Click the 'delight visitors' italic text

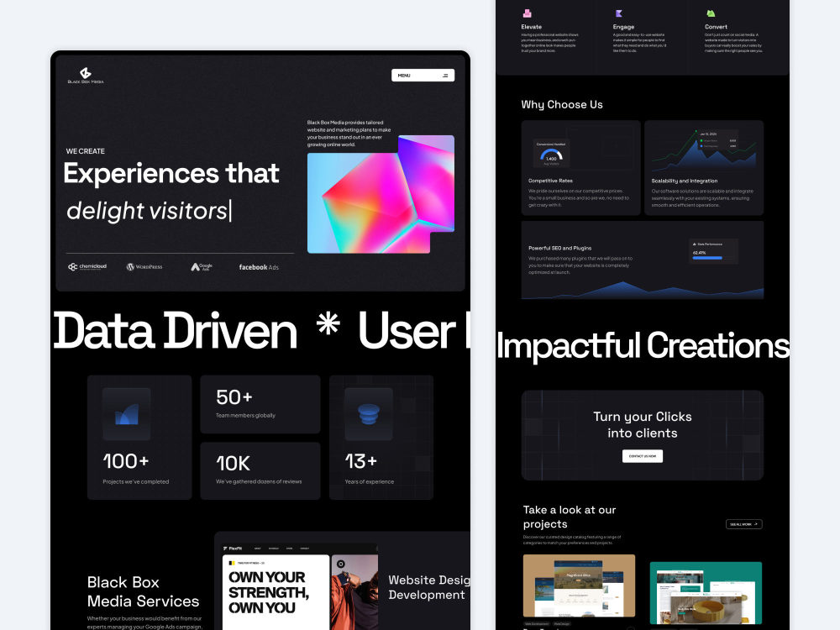coord(147,211)
